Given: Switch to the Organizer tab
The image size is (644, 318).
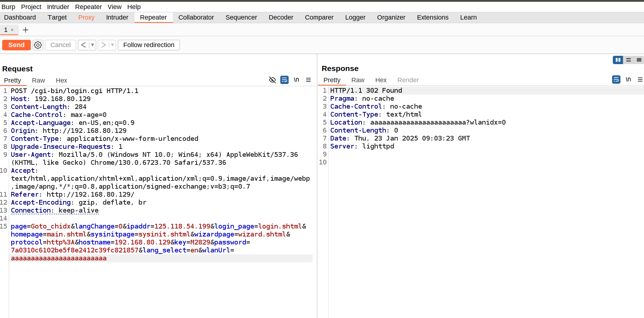Looking at the screenshot, I should click(x=391, y=17).
